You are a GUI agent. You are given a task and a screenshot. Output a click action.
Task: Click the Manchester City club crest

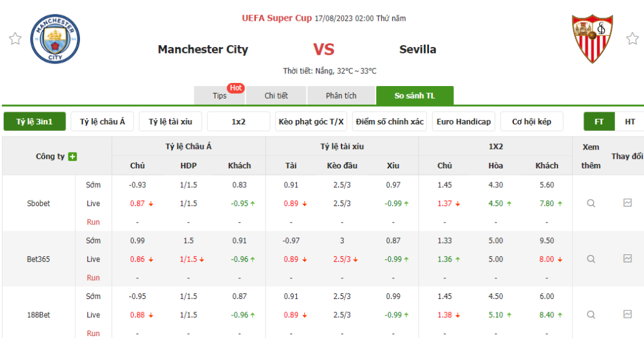(55, 38)
